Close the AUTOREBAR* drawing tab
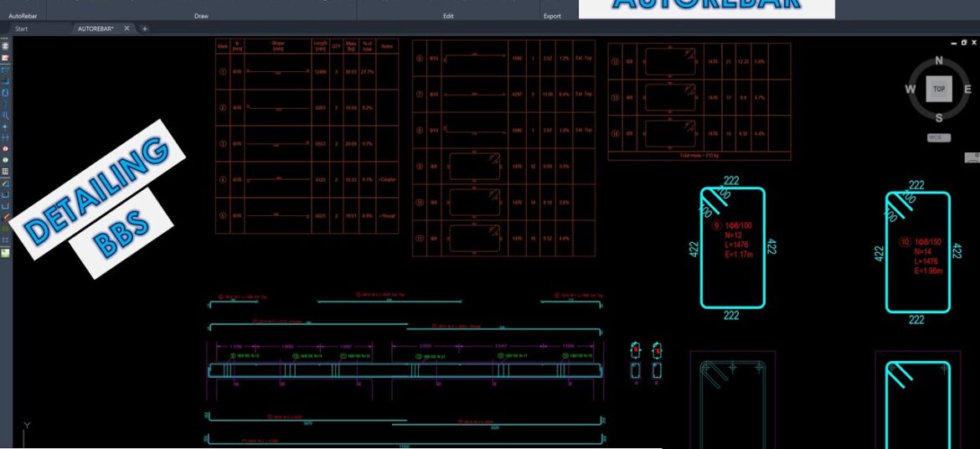The width and height of the screenshot is (980, 449). [x=126, y=28]
